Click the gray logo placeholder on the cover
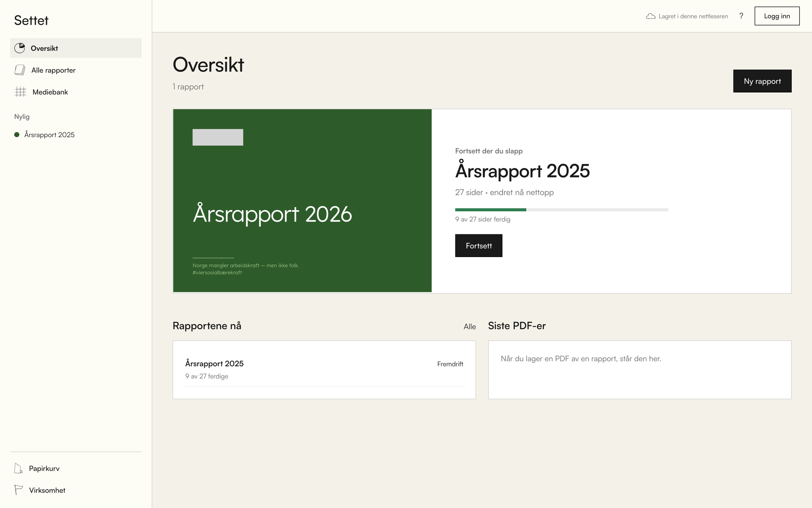The image size is (812, 508). 218,137
